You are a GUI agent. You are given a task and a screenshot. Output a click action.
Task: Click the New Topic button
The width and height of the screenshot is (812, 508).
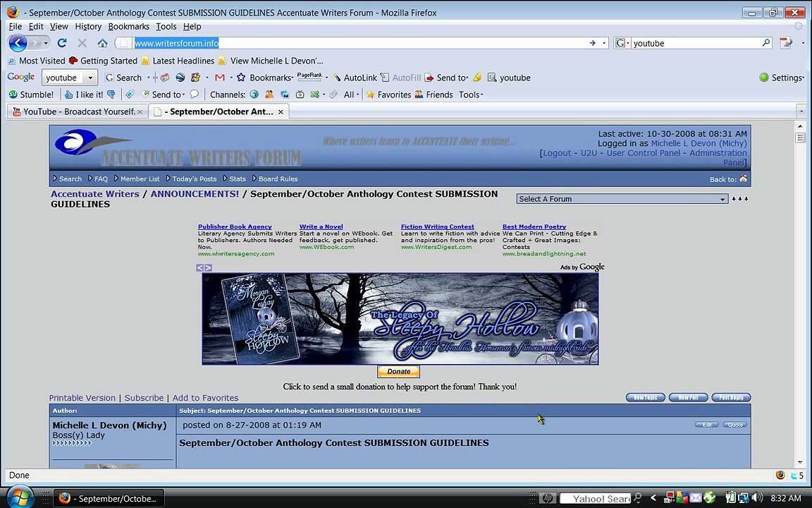coord(645,398)
